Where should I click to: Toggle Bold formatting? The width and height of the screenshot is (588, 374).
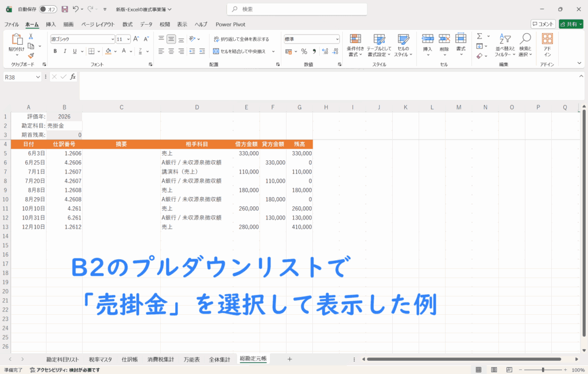(55, 51)
